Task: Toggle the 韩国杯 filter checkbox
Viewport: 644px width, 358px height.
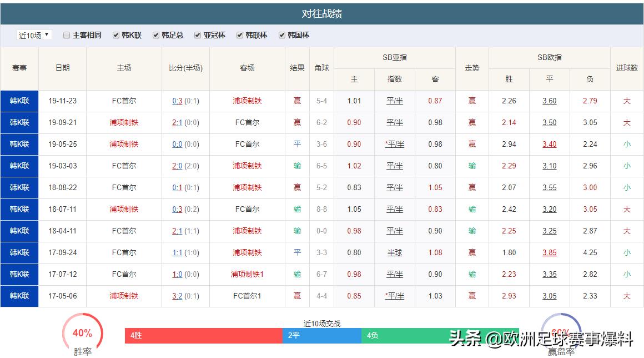Action: 281,34
